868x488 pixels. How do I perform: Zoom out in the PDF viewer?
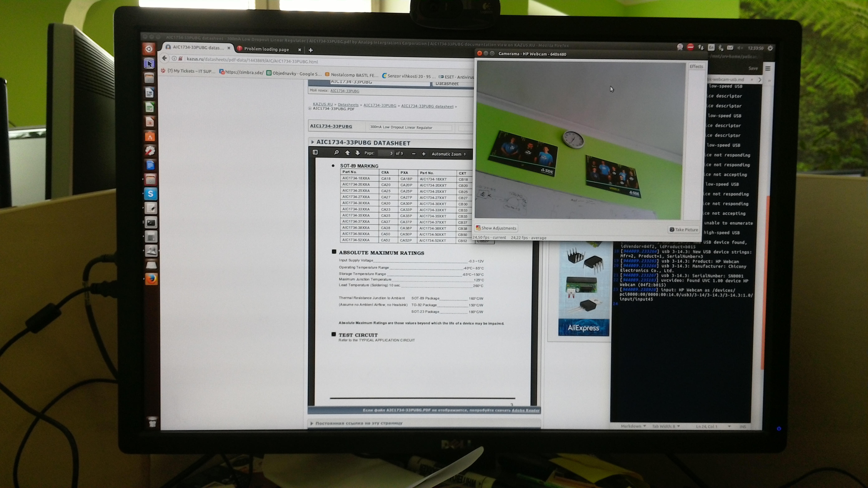click(x=413, y=154)
